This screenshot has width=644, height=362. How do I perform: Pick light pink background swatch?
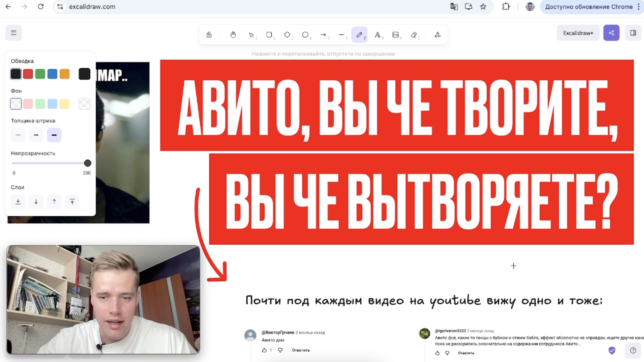(28, 104)
